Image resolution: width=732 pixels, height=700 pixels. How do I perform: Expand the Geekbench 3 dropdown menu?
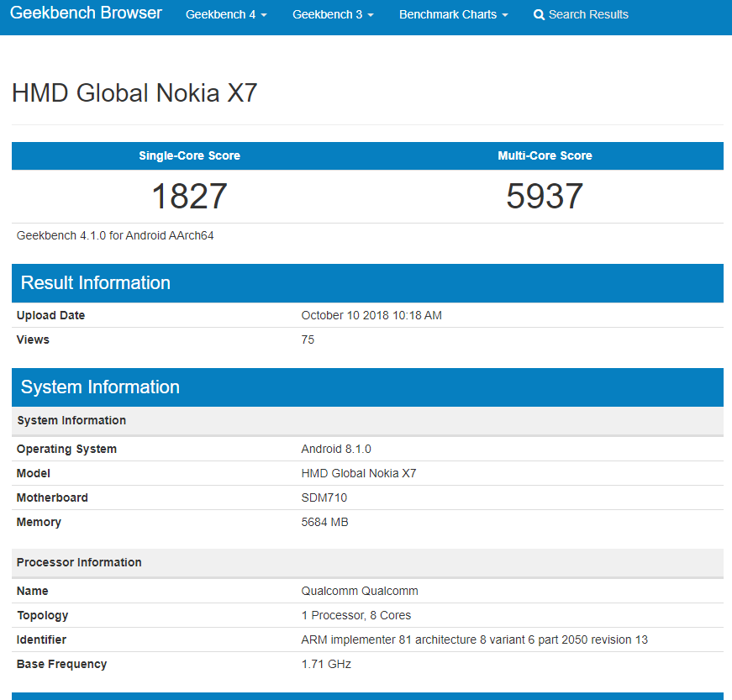(x=333, y=14)
